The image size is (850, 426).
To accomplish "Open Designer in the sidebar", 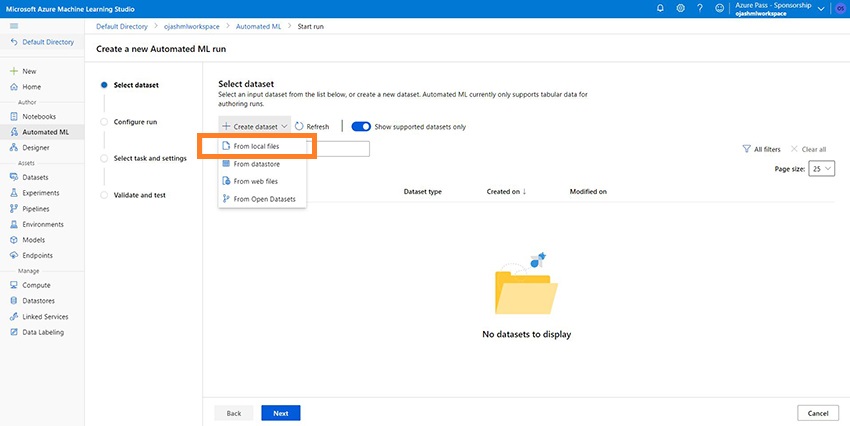I will [36, 147].
